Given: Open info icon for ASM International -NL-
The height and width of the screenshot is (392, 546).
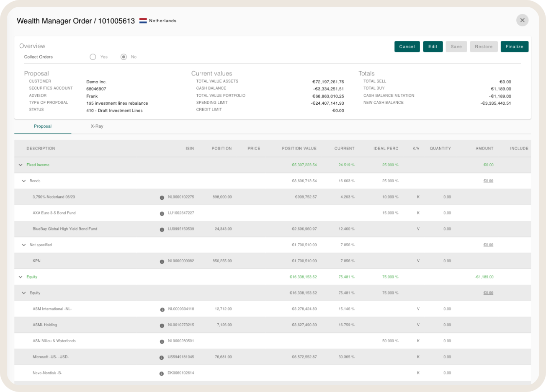Looking at the screenshot, I should (162, 309).
